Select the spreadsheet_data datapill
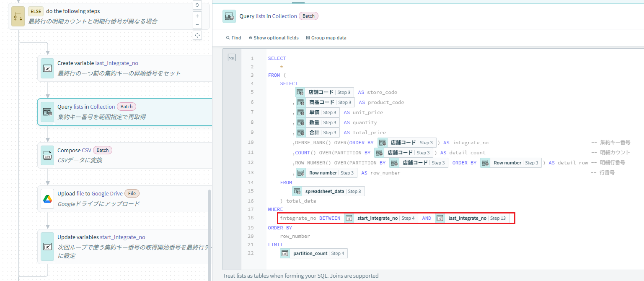 328,191
